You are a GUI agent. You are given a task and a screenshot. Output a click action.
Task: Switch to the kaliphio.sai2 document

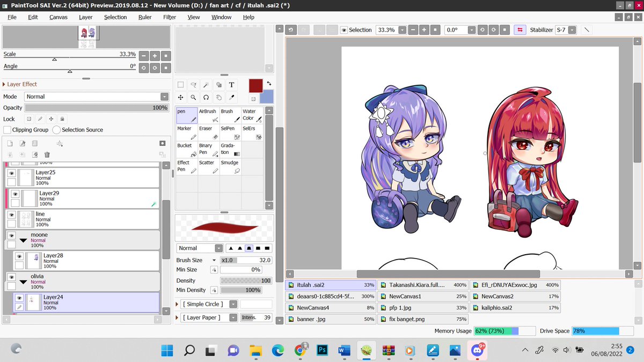point(516,308)
